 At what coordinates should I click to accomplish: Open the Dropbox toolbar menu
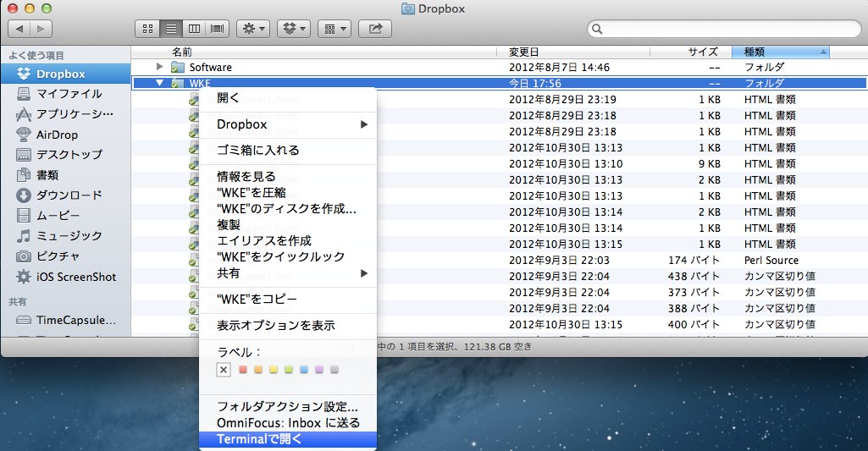pyautogui.click(x=294, y=29)
